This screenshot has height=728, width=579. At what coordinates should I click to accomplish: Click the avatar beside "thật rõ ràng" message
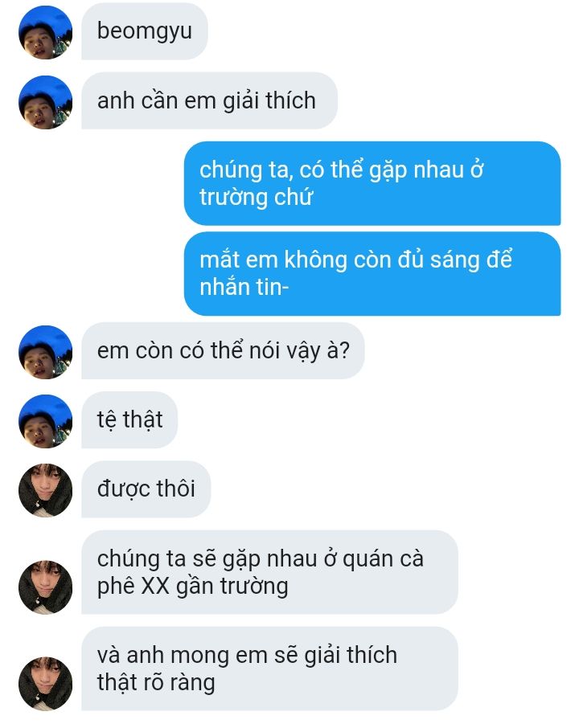click(x=45, y=684)
